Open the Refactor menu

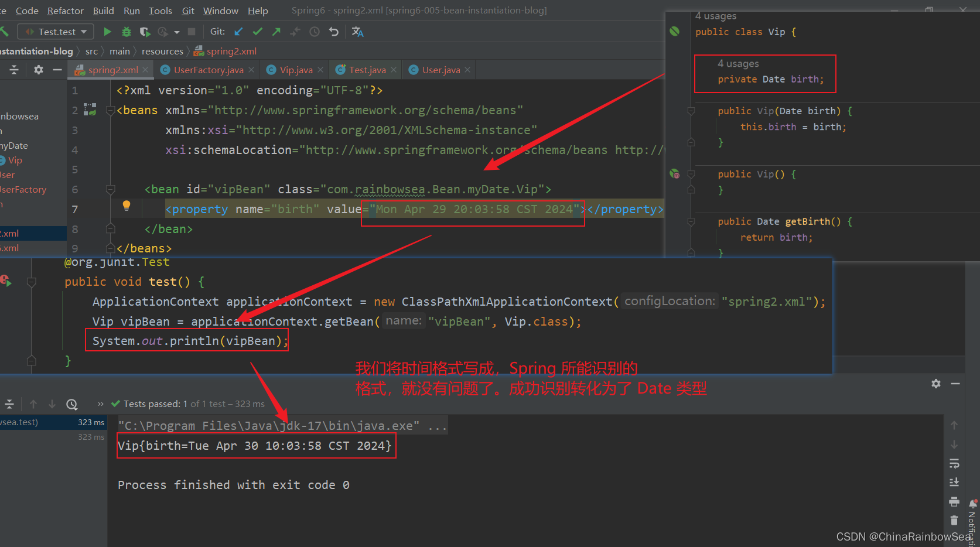tap(66, 11)
